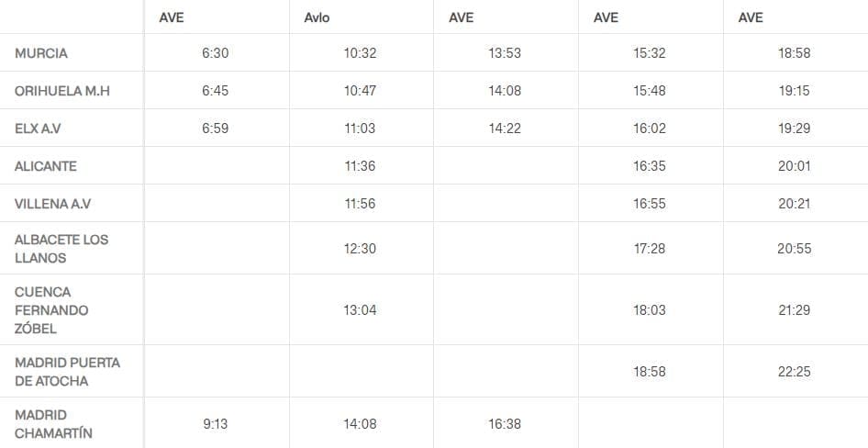Select the 22:25 Puerta de Atocha arrival
Viewport: 868px width, 448px height.
(795, 372)
